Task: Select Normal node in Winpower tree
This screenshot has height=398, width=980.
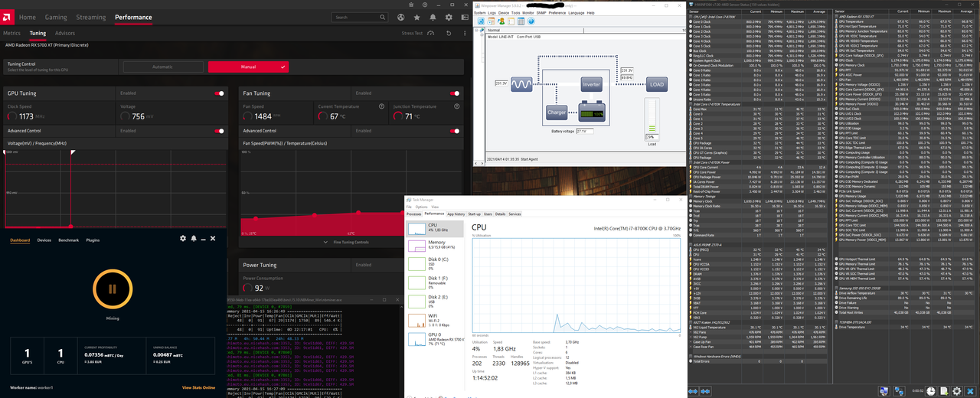Action: click(x=494, y=31)
